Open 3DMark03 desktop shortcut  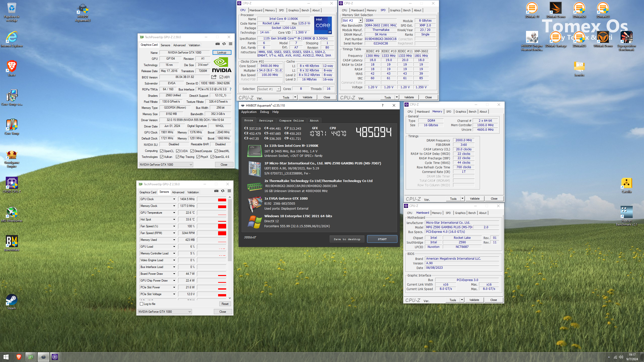pyautogui.click(x=603, y=10)
